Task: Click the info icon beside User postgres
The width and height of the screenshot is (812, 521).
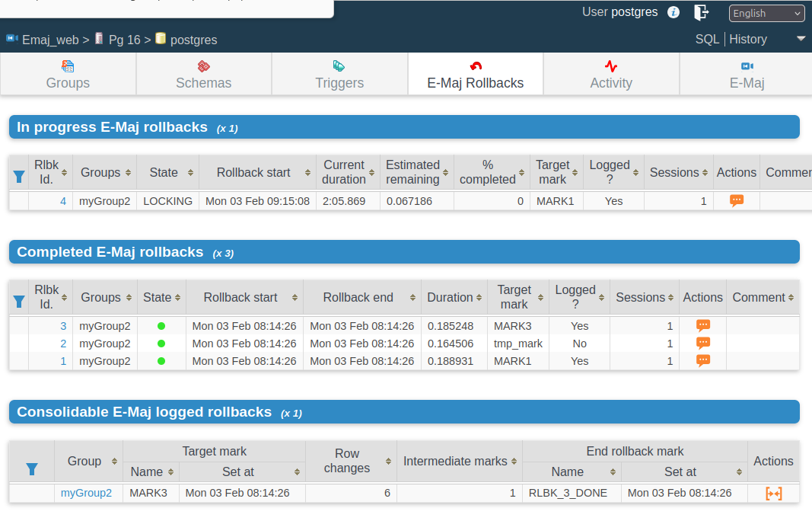Action: click(x=673, y=12)
